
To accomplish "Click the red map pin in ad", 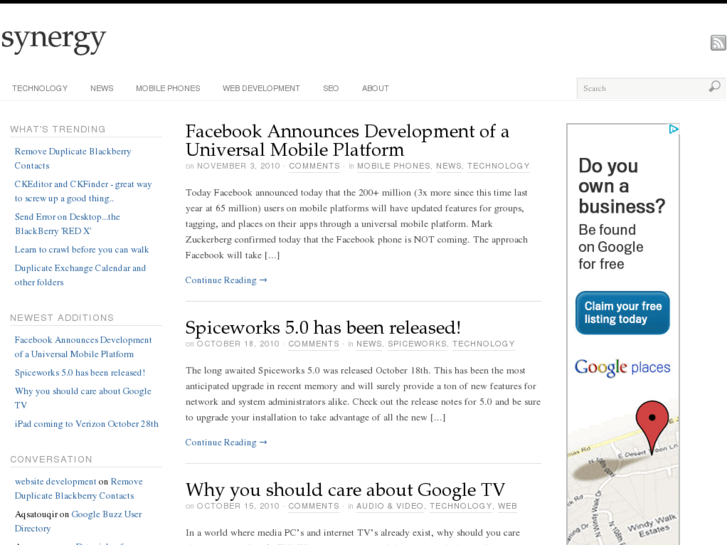I will coord(652,427).
